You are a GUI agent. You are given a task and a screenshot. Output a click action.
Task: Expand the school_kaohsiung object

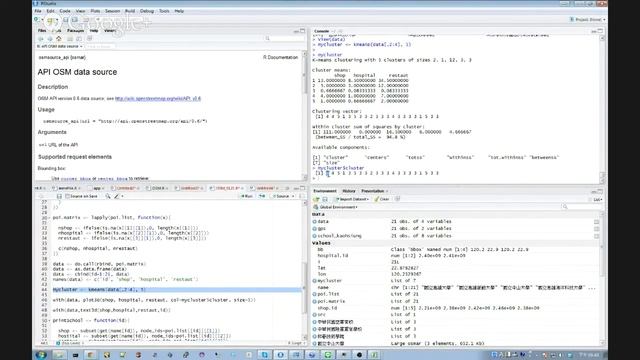[315, 236]
